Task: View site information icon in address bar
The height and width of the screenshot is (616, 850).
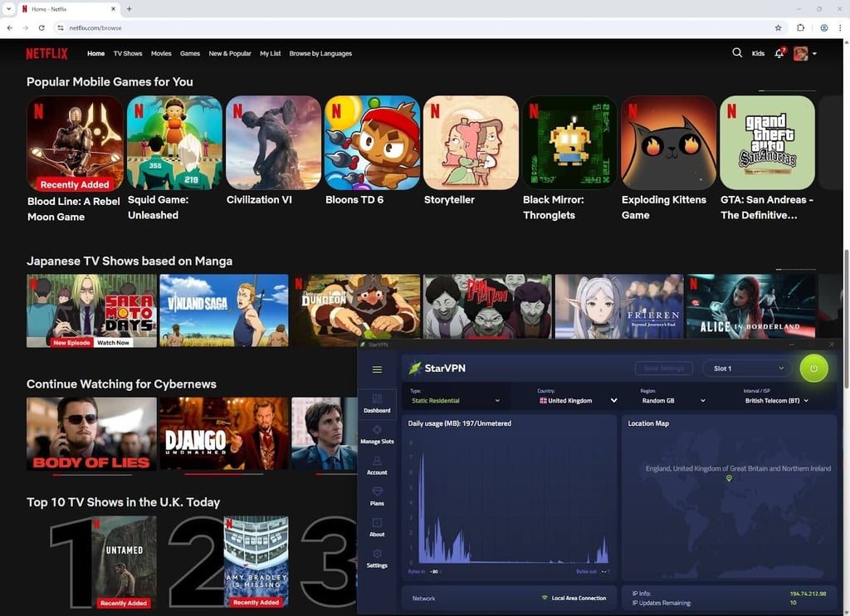Action: [x=60, y=27]
